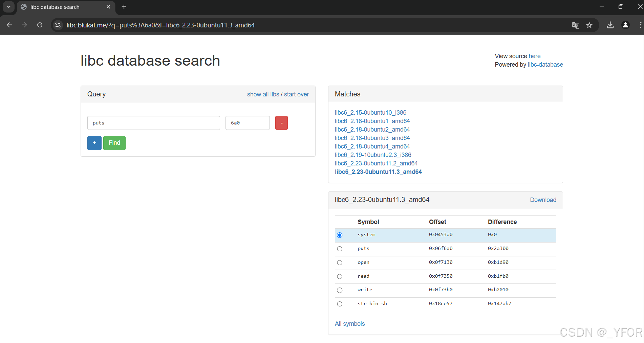Select the puts symbol radio button
Screen dimensions: 644x343
(340, 249)
